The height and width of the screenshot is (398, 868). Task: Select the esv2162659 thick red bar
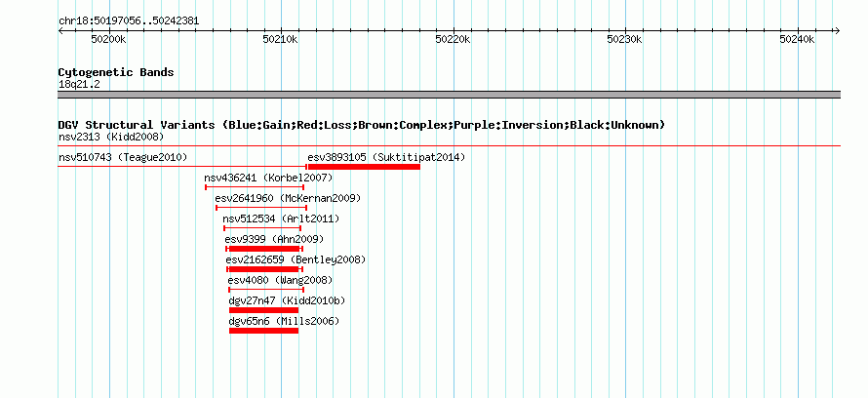(x=264, y=269)
